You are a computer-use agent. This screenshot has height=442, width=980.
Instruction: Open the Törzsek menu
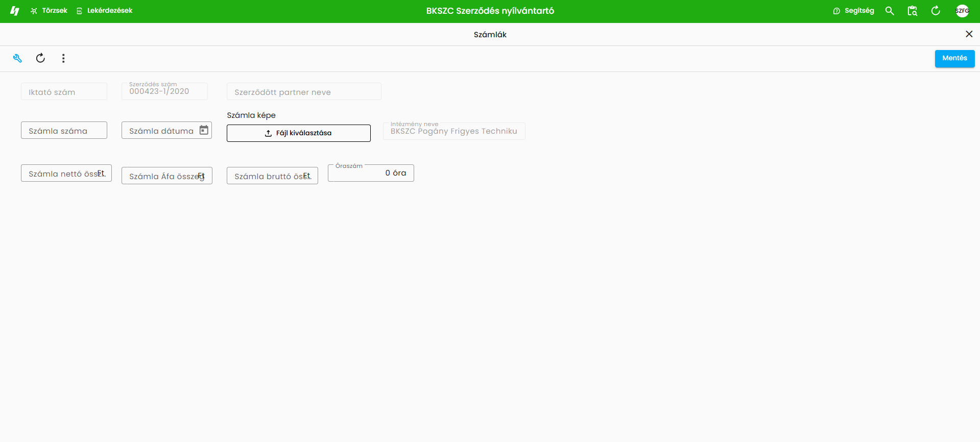49,11
